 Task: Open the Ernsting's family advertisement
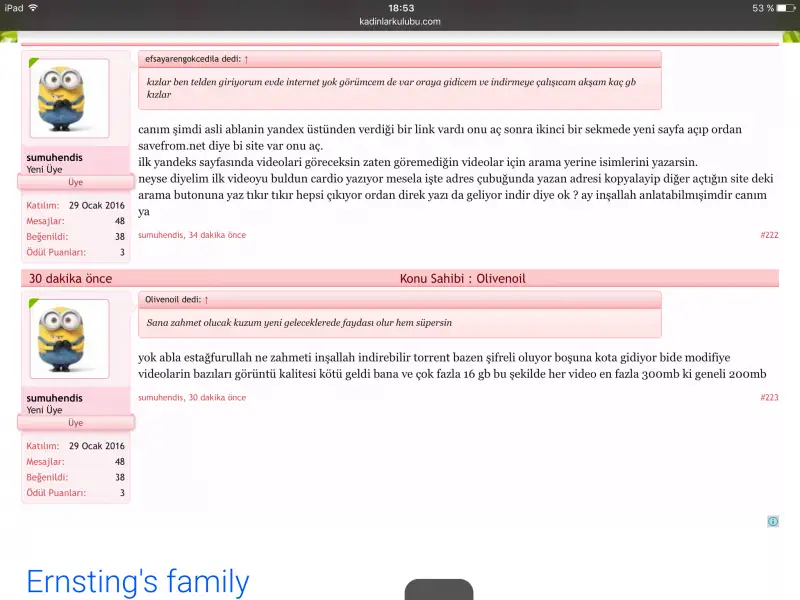coord(137,581)
